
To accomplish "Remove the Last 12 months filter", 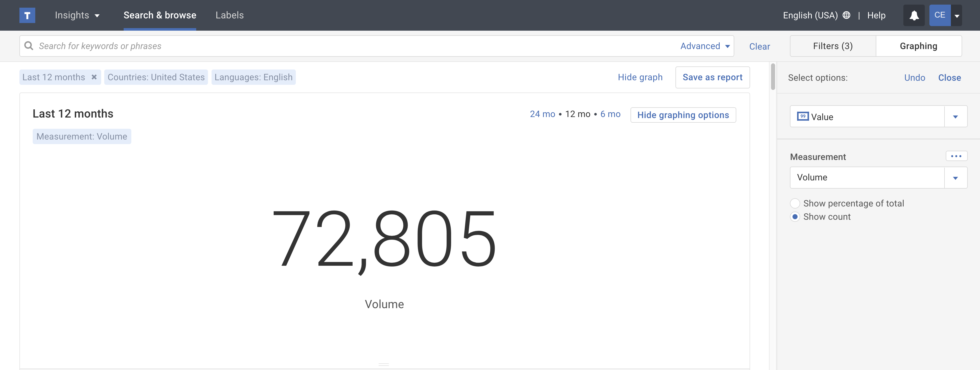I will [94, 77].
